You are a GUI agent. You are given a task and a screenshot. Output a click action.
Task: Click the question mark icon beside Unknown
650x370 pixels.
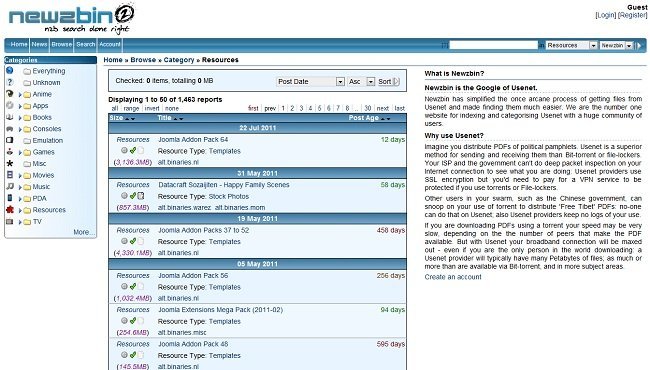click(10, 82)
